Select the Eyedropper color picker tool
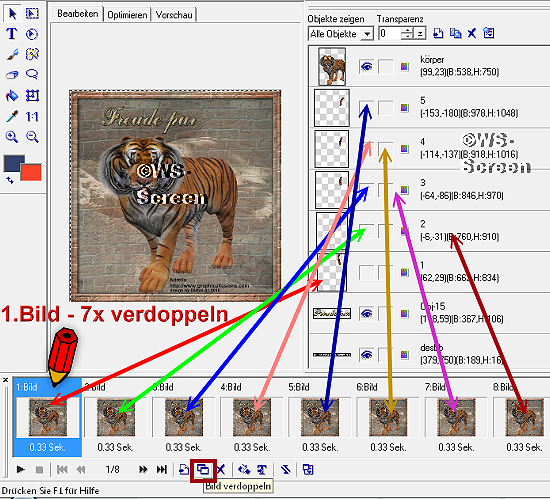Screen dimensions: 550x499 (12, 116)
